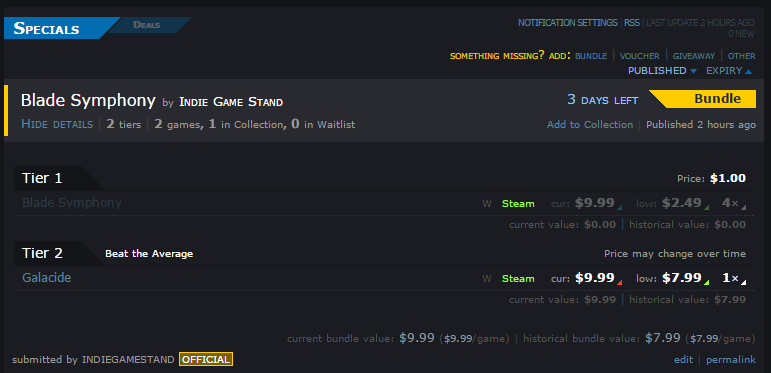
Task: Open the bundle permalink
Action: coord(731,360)
